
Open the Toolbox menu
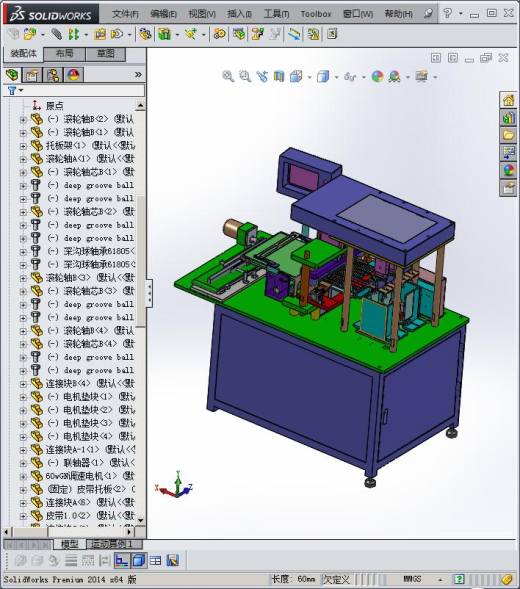[x=316, y=14]
